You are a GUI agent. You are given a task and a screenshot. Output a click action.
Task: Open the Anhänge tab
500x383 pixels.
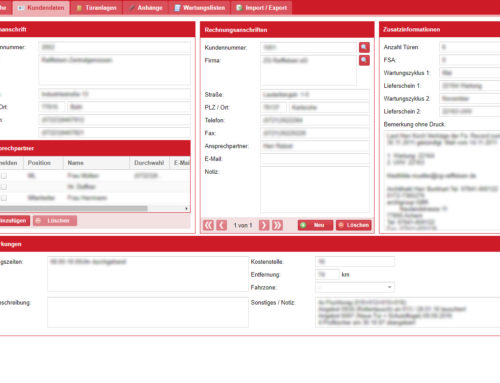pos(146,8)
